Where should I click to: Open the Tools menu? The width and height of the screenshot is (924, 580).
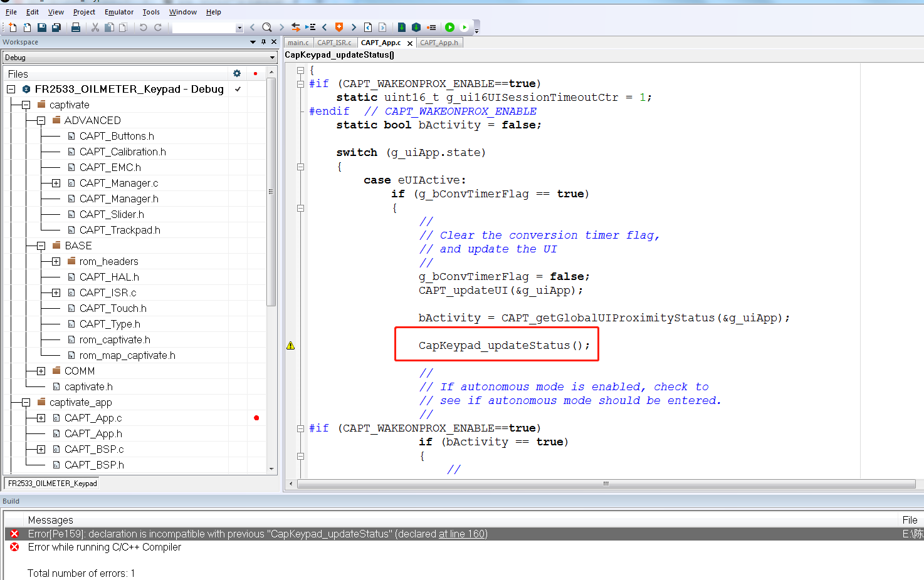tap(151, 12)
